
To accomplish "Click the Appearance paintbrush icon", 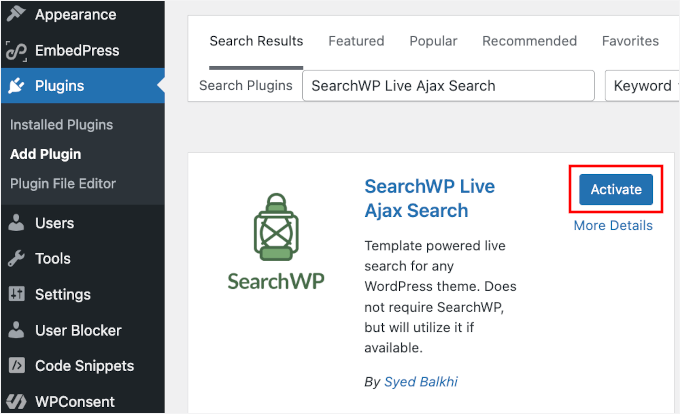I will (x=16, y=15).
